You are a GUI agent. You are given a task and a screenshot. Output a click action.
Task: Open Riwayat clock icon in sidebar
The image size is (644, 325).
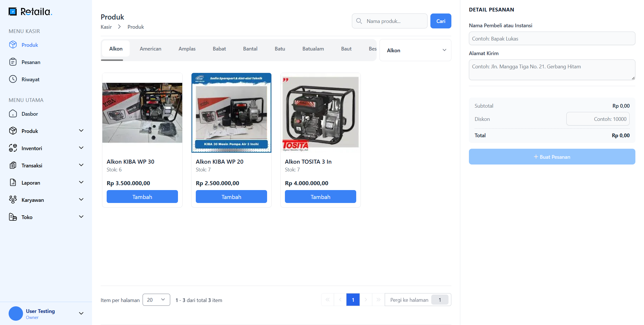click(13, 79)
